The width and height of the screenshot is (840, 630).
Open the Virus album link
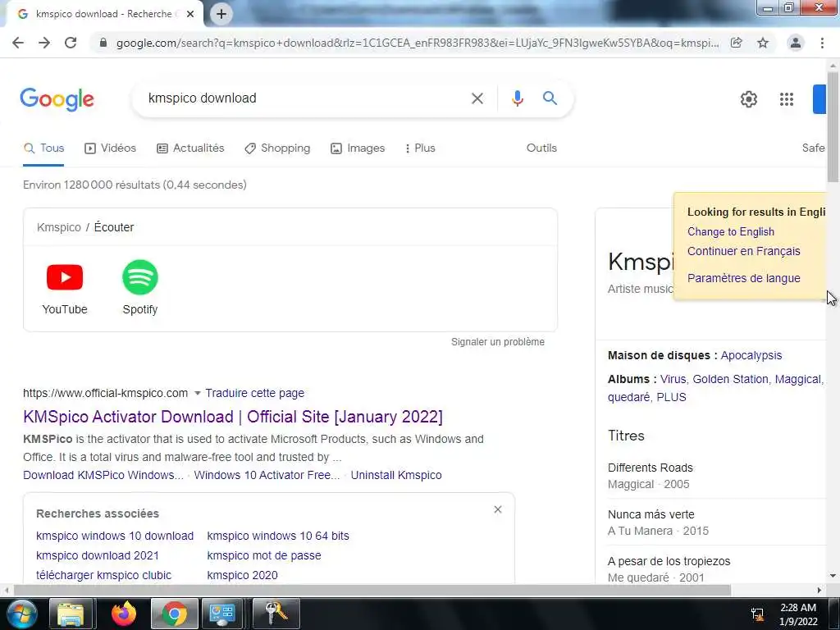[673, 379]
